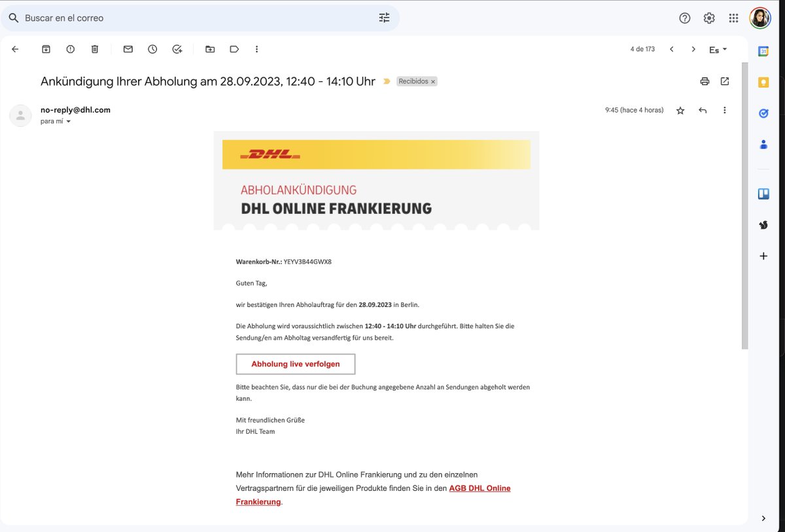Archive this email
785x532 pixels.
[x=46, y=49]
